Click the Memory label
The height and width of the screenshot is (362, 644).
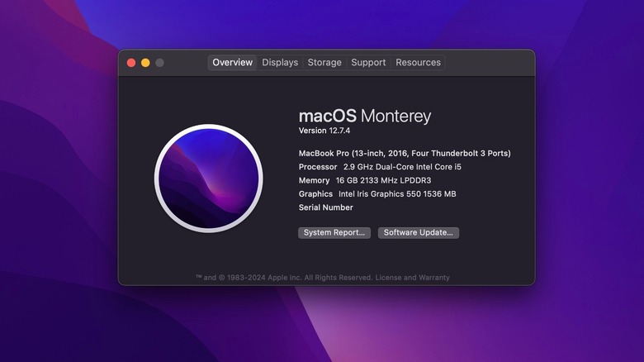coord(315,181)
